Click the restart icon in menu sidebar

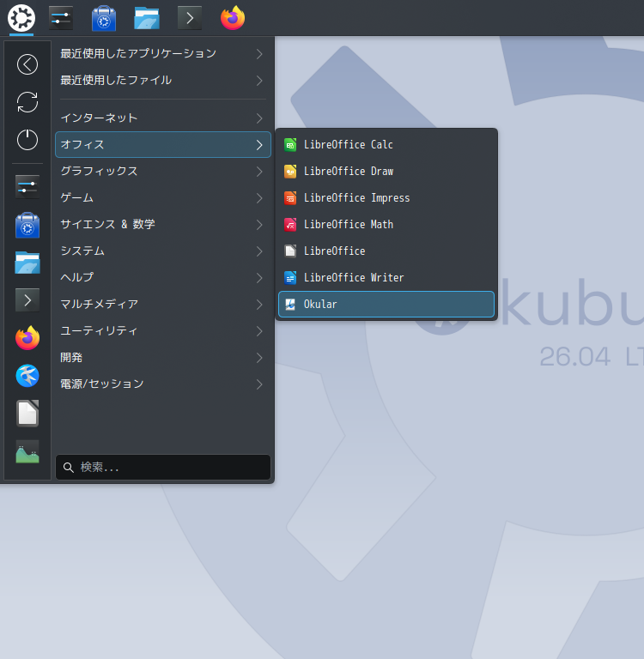point(27,102)
